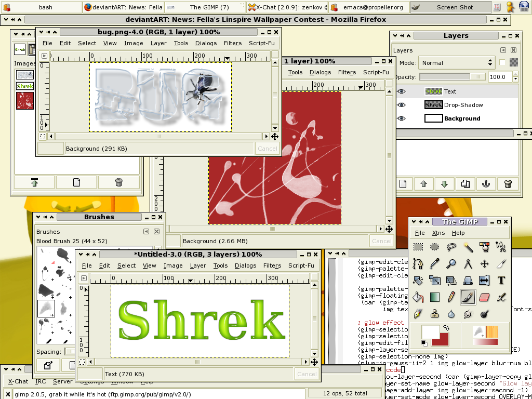Decrease the opacity using the spinner down arrow

tap(516, 79)
